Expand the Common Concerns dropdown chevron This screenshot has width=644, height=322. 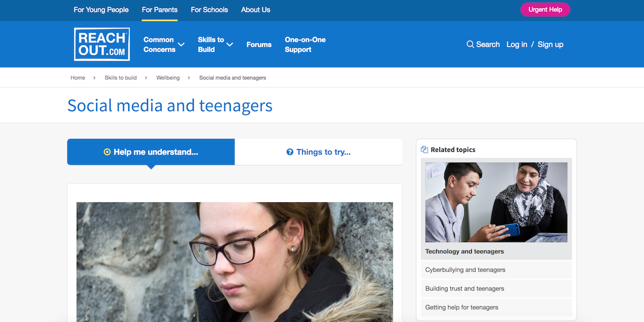(181, 45)
